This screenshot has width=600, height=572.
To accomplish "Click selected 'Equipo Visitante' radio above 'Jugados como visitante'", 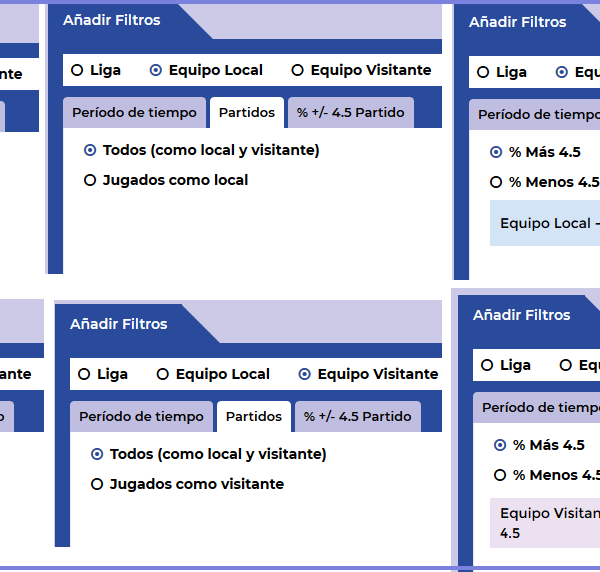I will tap(305, 375).
